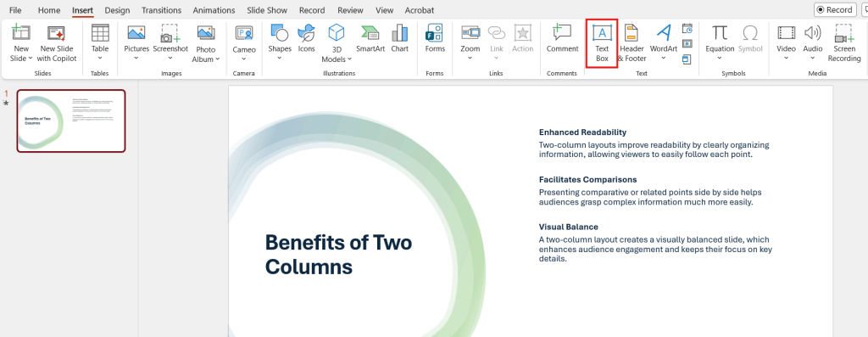868x337 pixels.
Task: Click the "Visual Balance" heading
Action: point(569,227)
